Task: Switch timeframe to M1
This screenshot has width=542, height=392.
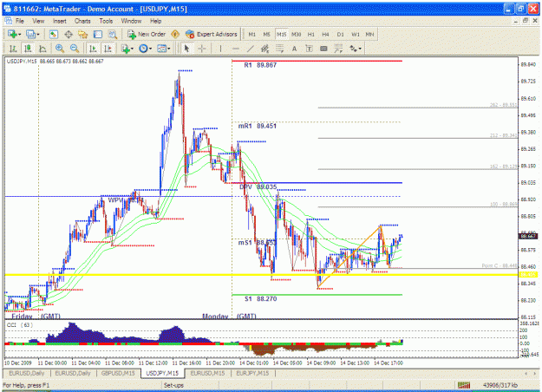Action: (252, 34)
